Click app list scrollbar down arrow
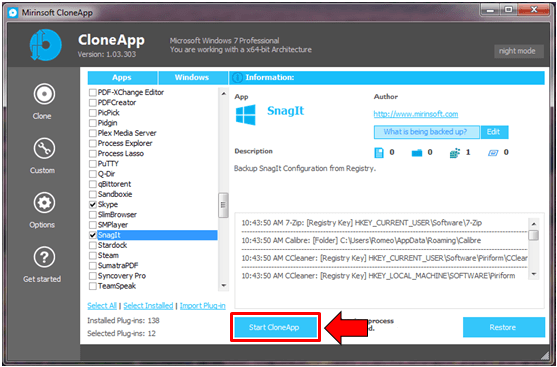Screen dimensions: 557x367 click(223, 285)
